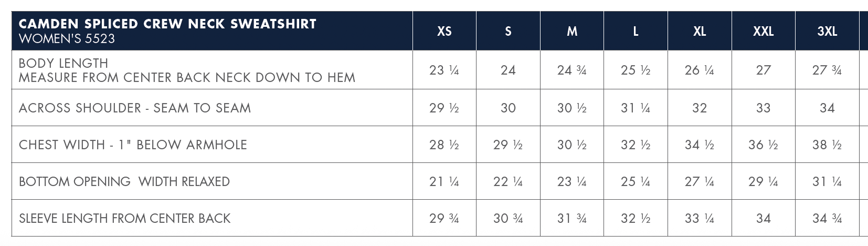This screenshot has height=246, width=868.
Task: Select the XXL sleeve length value 34
Action: pos(763,218)
